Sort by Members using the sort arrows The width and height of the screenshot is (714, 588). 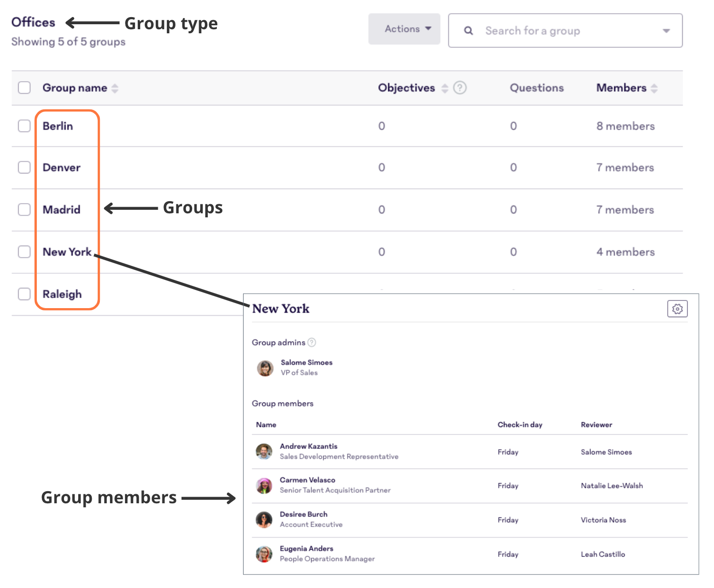pyautogui.click(x=654, y=88)
